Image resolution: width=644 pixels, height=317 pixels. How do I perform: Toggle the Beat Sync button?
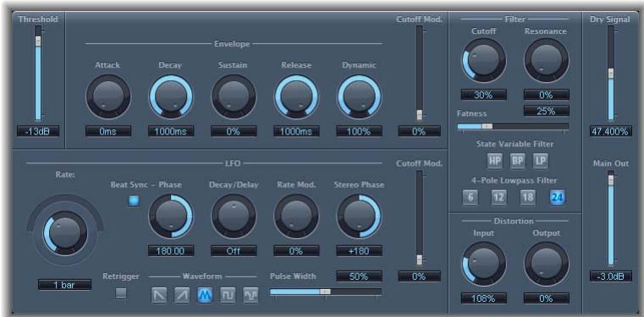coord(134,201)
